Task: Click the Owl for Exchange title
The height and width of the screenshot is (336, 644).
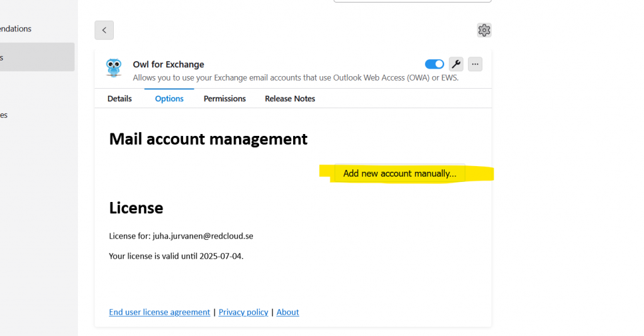Action: (x=169, y=64)
